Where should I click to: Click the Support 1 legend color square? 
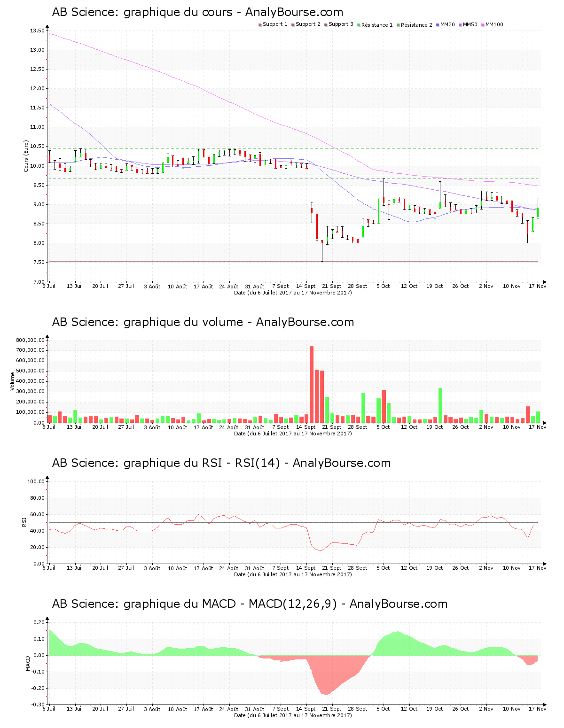(260, 25)
